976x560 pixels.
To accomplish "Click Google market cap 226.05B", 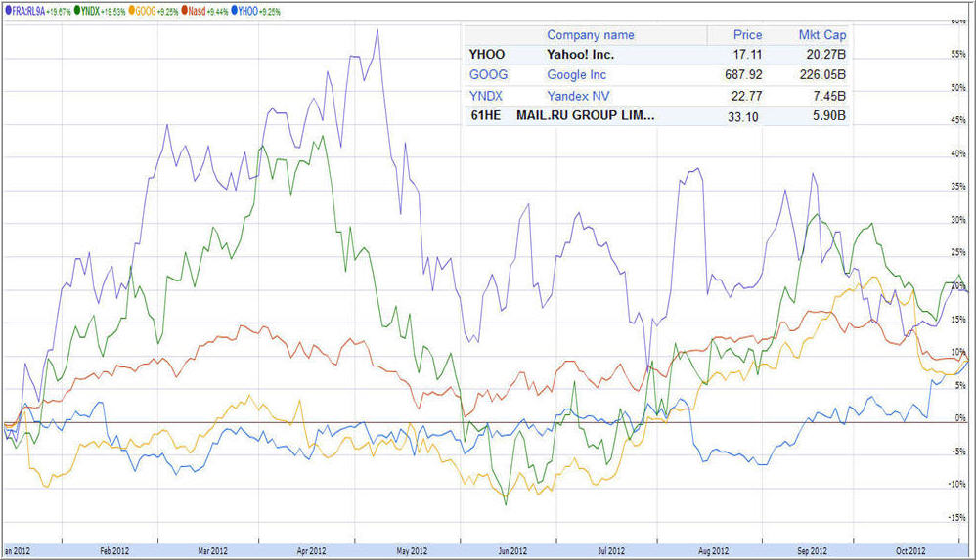I will tap(822, 74).
